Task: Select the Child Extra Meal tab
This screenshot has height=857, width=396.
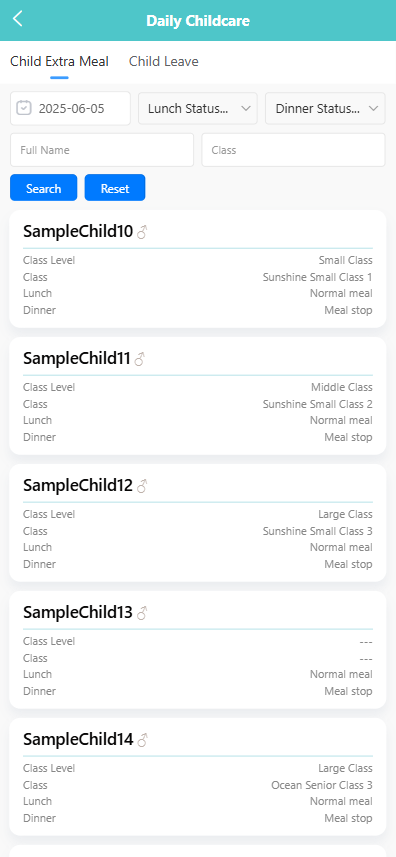Action: [x=59, y=62]
